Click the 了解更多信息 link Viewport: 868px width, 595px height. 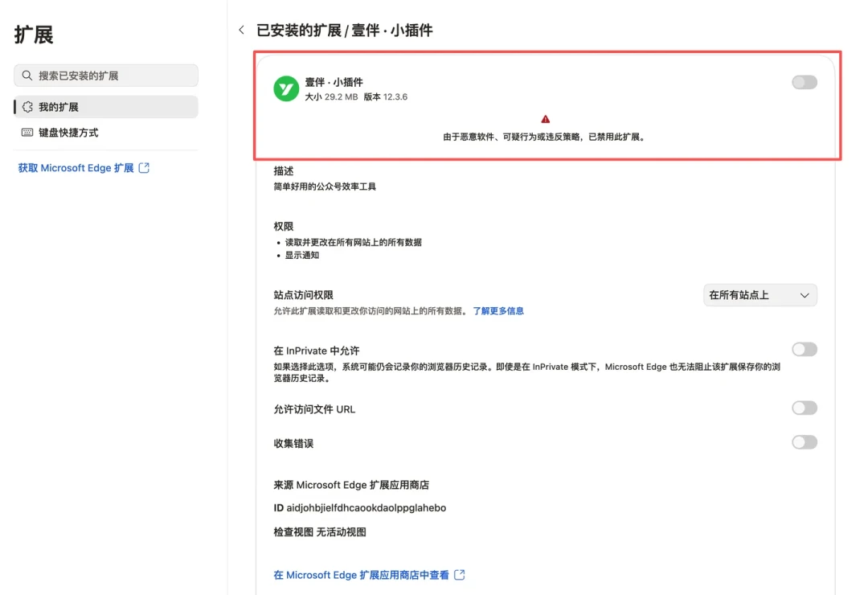coord(498,311)
